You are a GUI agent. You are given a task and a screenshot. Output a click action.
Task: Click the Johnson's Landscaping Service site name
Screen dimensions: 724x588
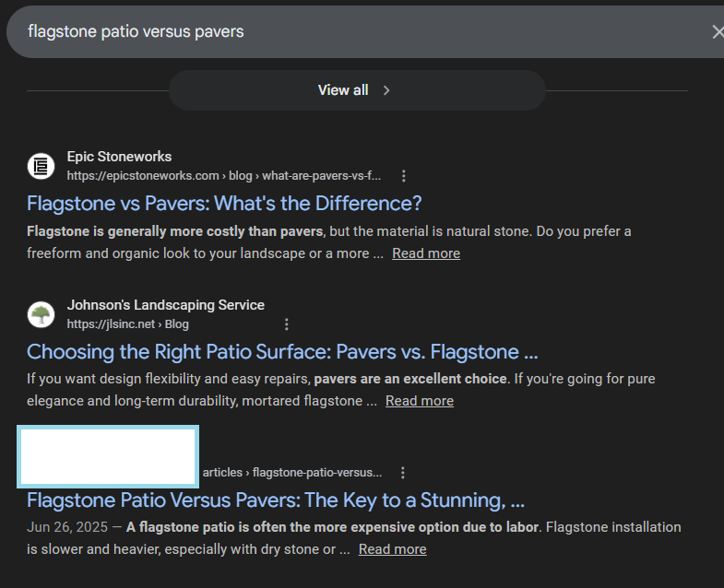coord(165,305)
